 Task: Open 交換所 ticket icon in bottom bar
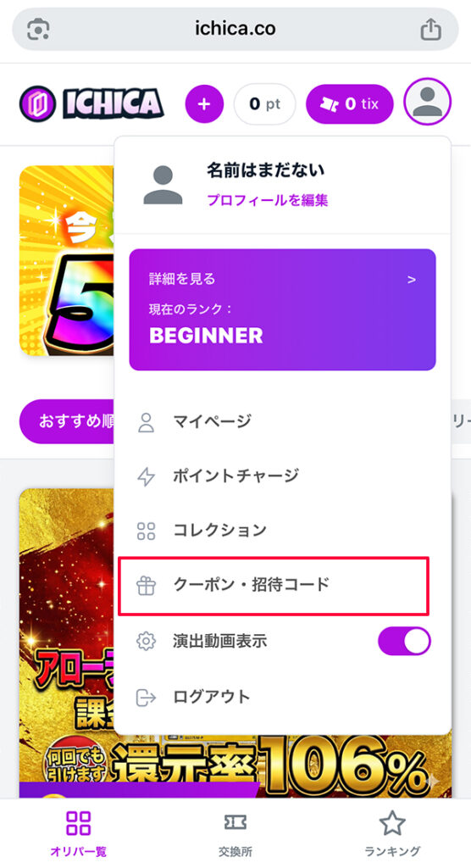click(235, 822)
